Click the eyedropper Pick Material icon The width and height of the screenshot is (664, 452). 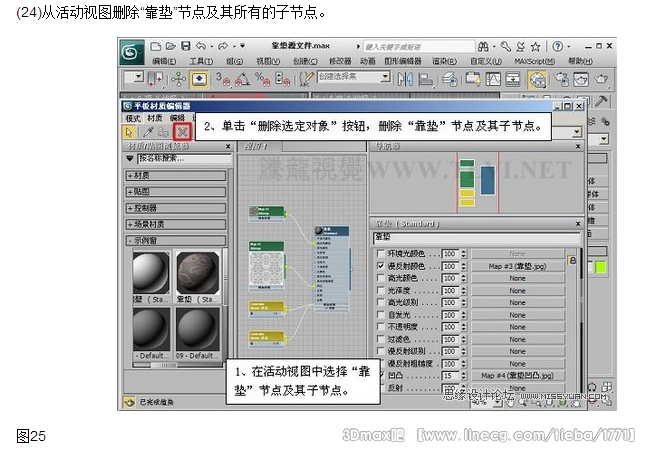pos(147,132)
